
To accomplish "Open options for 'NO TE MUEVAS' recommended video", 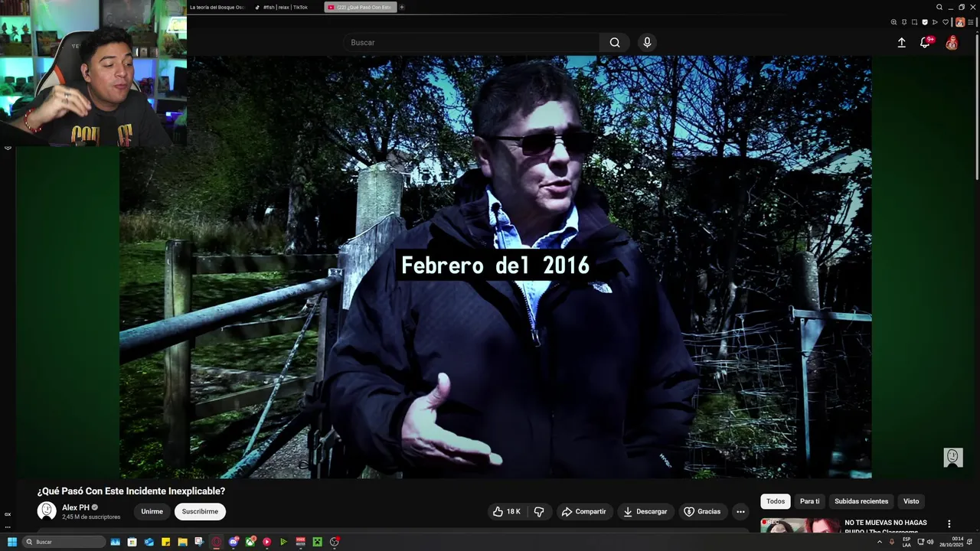I will coord(949,524).
